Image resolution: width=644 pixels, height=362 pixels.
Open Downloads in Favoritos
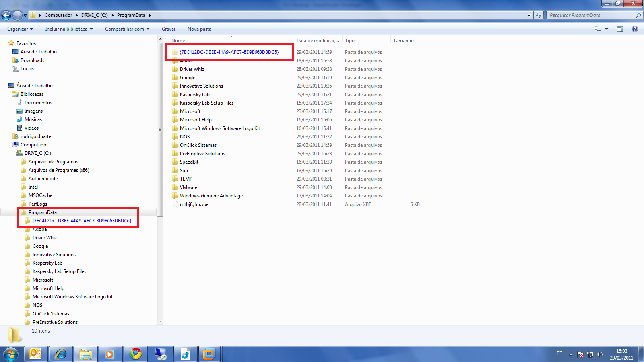[32, 60]
